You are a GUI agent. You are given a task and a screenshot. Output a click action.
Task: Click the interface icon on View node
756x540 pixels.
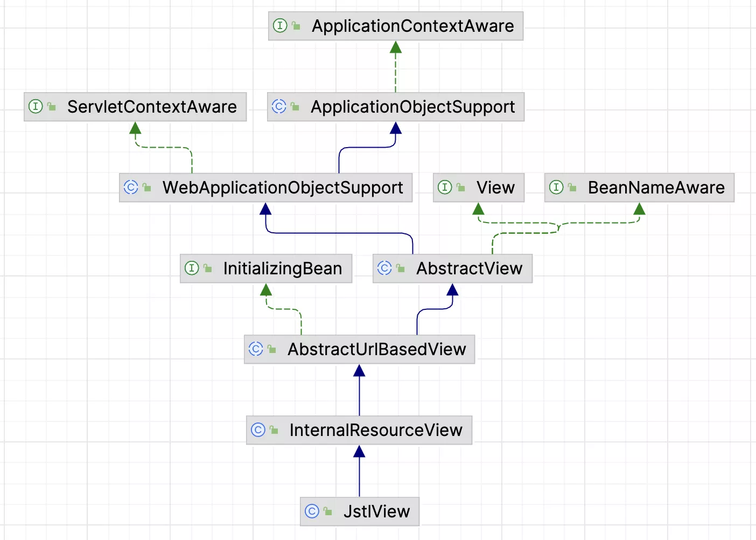445,187
